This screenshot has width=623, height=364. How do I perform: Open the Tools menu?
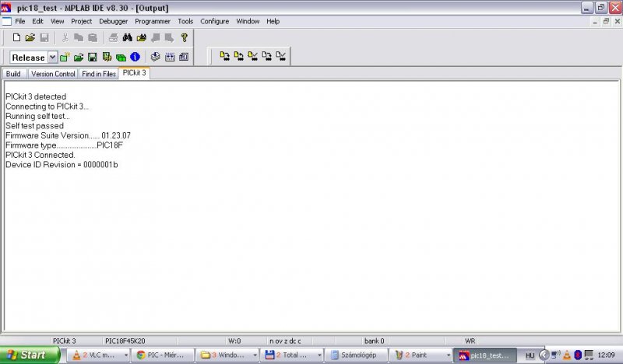point(185,22)
